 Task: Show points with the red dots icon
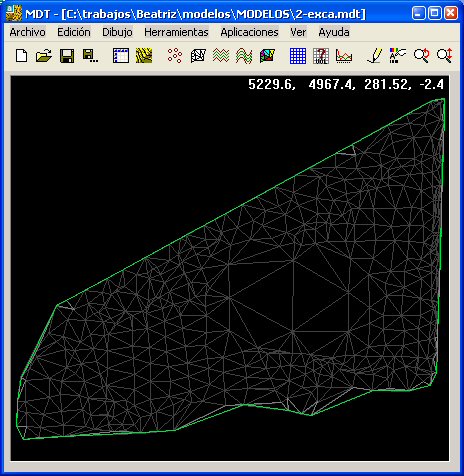coord(175,56)
